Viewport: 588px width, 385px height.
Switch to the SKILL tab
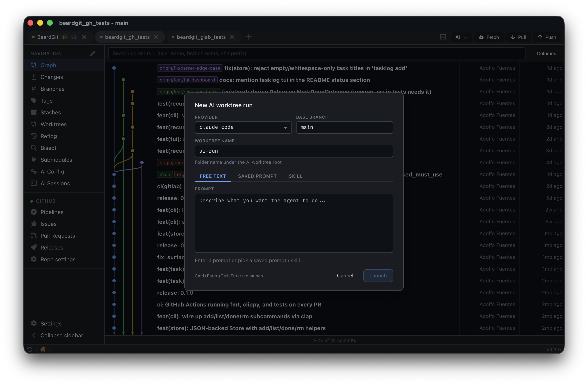pos(295,176)
